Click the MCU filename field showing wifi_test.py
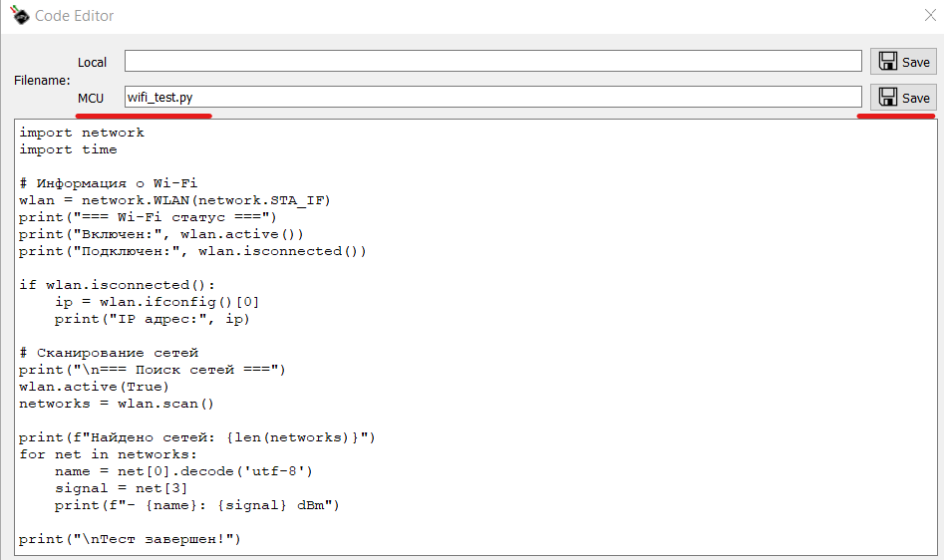The image size is (944, 560). tap(493, 97)
